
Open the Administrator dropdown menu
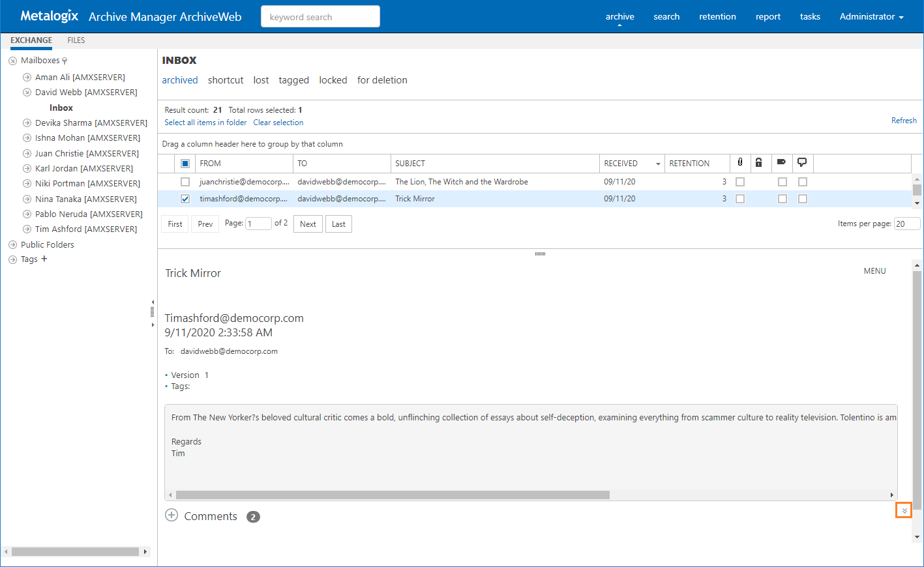click(871, 17)
